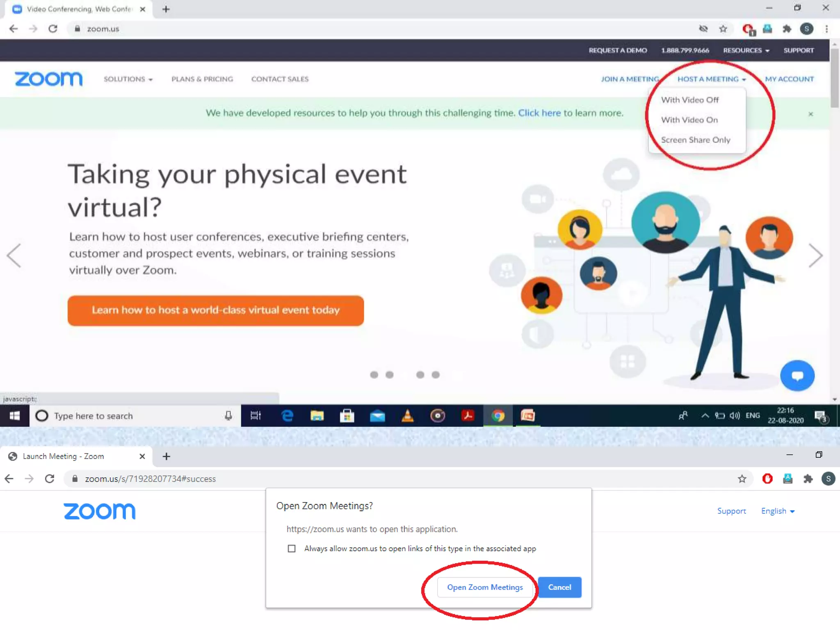Click the Zoom chat bubble icon

point(797,376)
